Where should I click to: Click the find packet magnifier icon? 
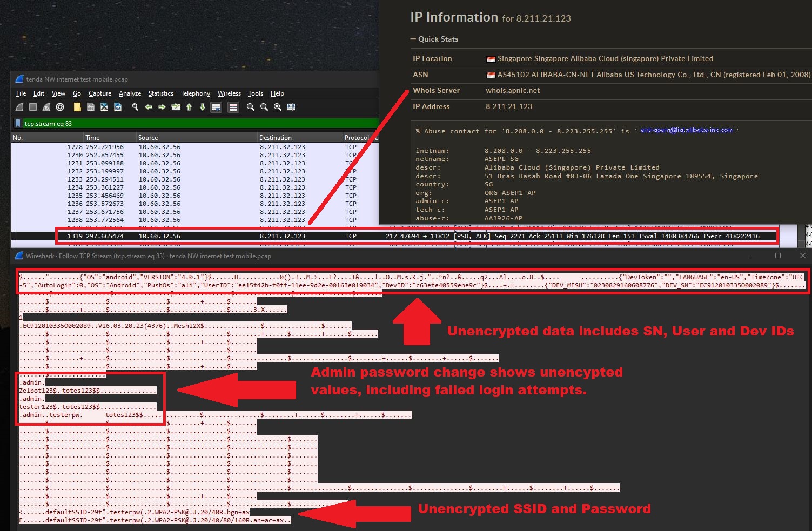135,107
